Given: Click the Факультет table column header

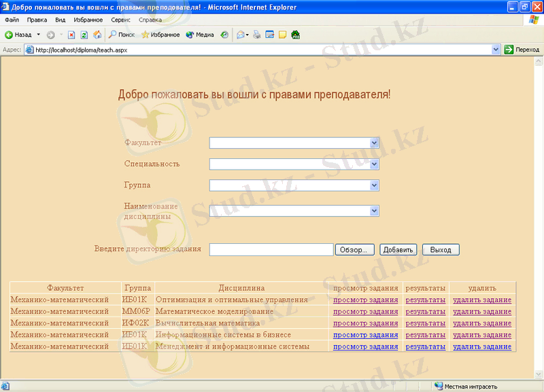Looking at the screenshot, I should tap(65, 288).
